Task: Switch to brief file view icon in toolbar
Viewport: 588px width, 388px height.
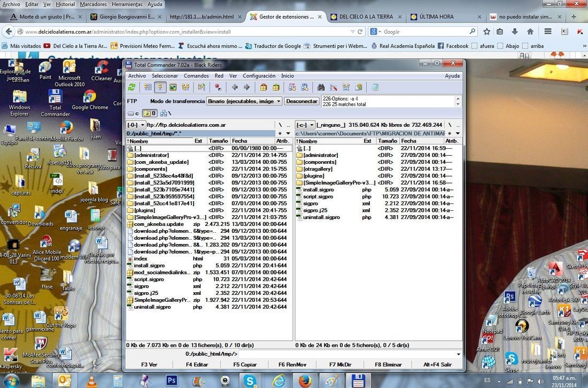Action: 148,88
